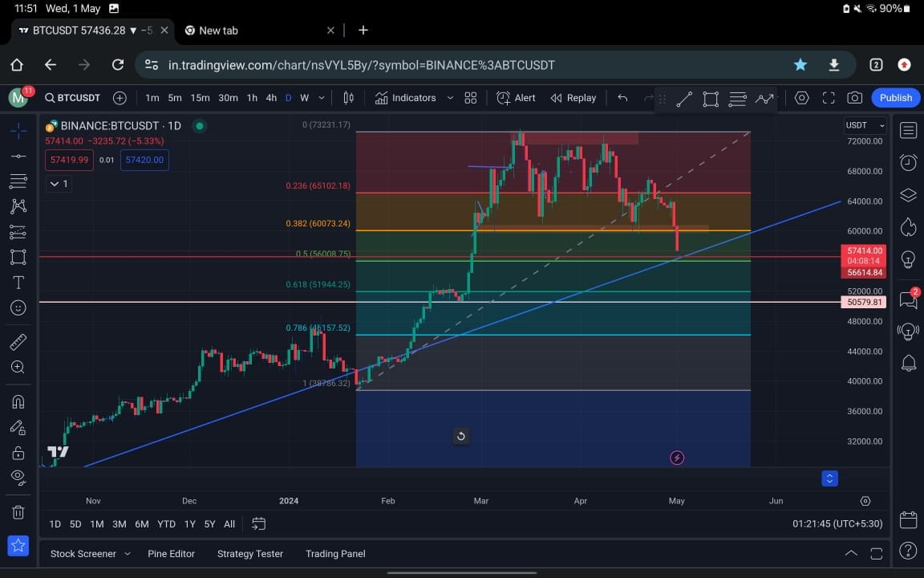Switch to the Pine Editor tab
This screenshot has height=578, width=924.
click(x=171, y=553)
